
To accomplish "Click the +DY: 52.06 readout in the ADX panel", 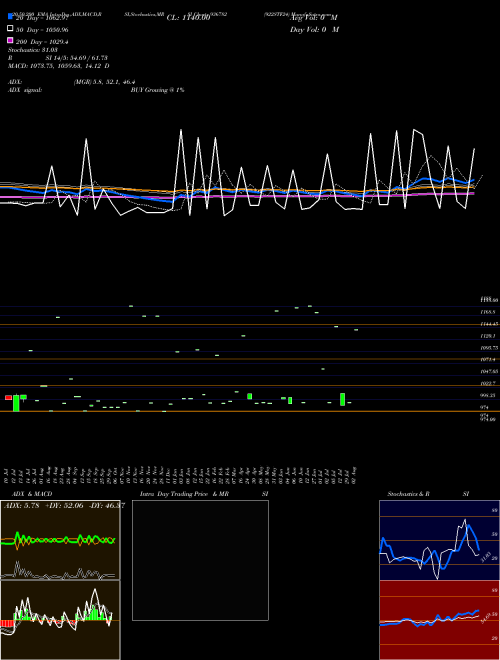I will tap(64, 506).
